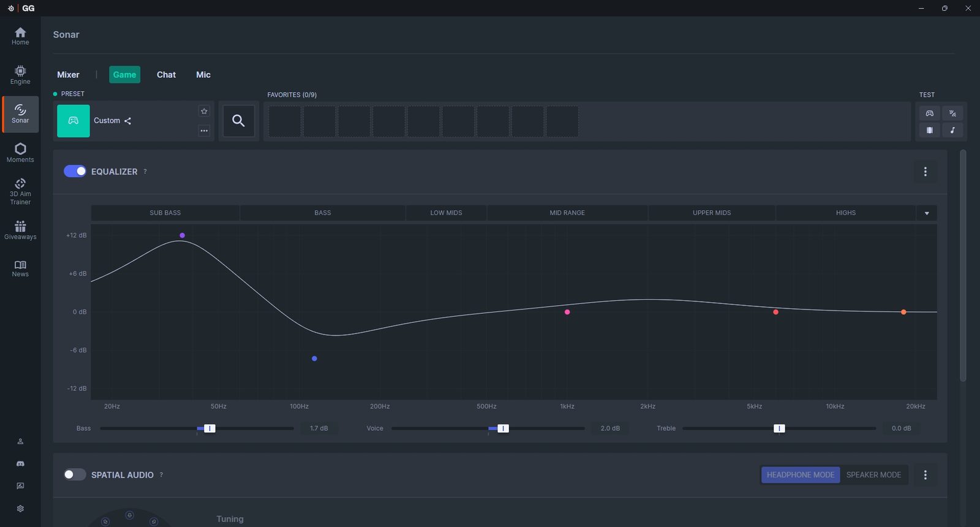Select the orange EQ point near 20kHz
Screen dimensions: 980x527
pos(903,312)
